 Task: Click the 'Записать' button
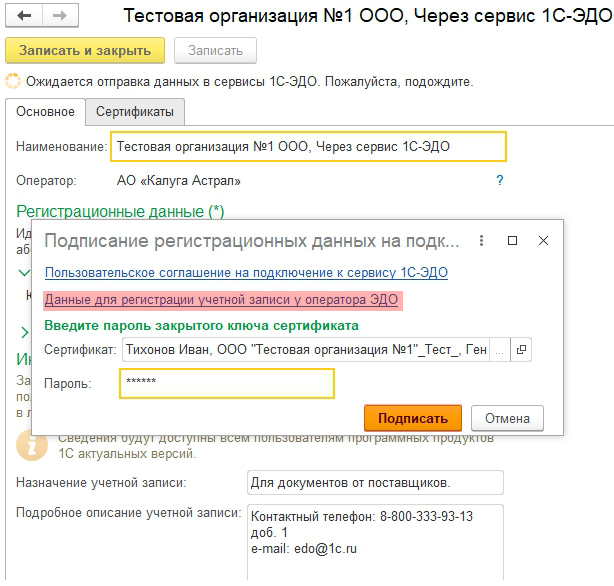215,51
